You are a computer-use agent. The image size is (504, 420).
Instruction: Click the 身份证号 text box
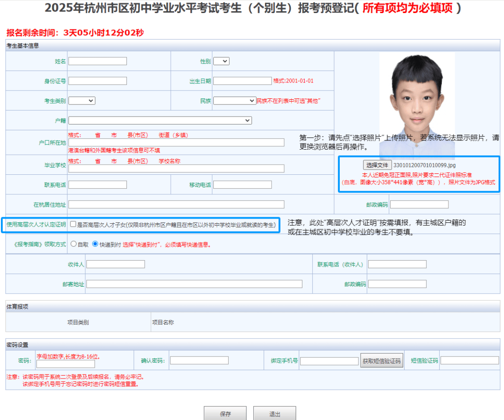pos(98,81)
